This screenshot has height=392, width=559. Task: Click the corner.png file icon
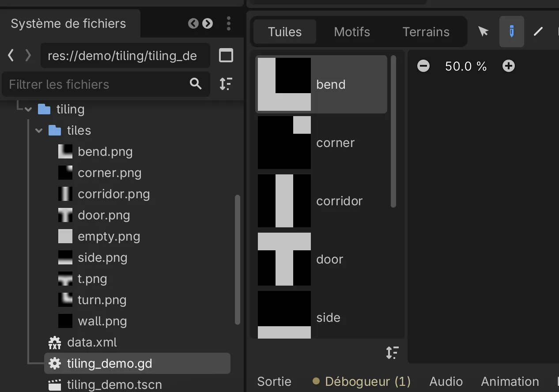coord(65,173)
